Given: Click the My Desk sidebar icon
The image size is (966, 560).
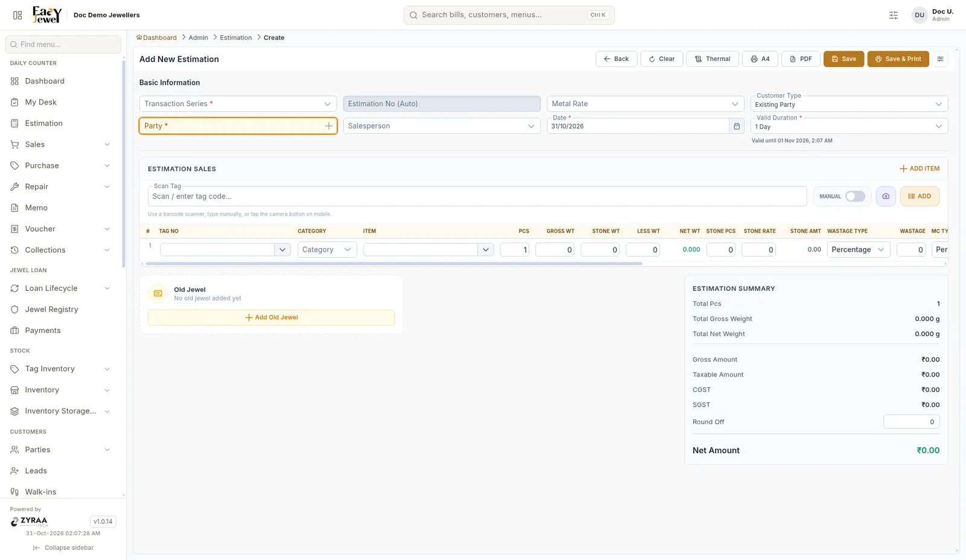Looking at the screenshot, I should [15, 102].
